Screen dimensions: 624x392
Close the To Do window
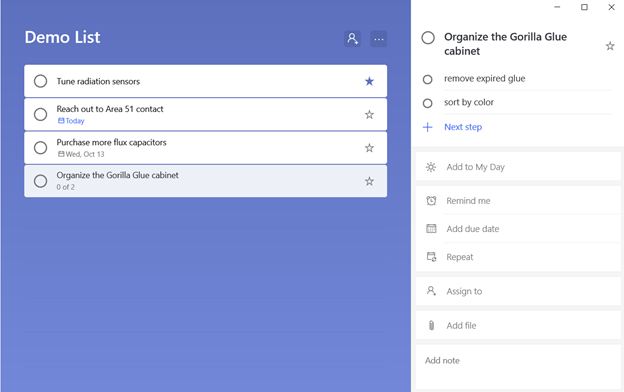point(611,7)
